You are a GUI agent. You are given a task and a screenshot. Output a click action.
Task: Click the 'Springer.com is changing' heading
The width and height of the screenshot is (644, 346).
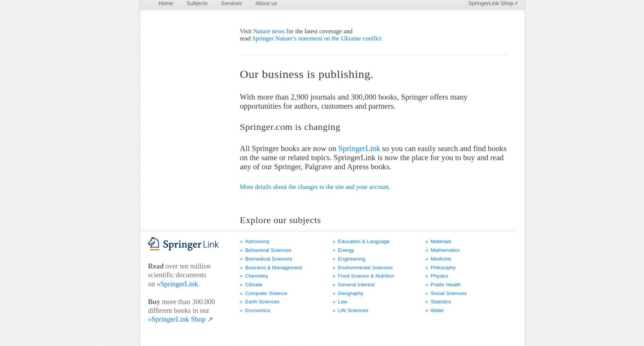[290, 127]
